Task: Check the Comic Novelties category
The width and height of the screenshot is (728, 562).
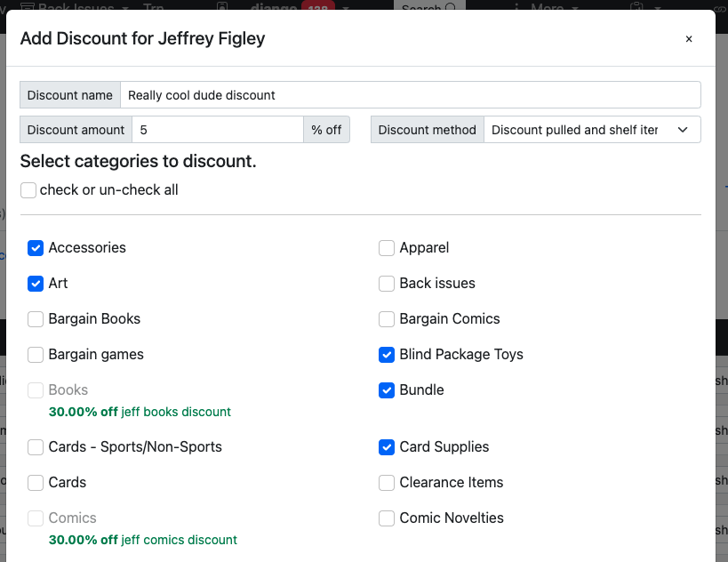Action: [387, 518]
